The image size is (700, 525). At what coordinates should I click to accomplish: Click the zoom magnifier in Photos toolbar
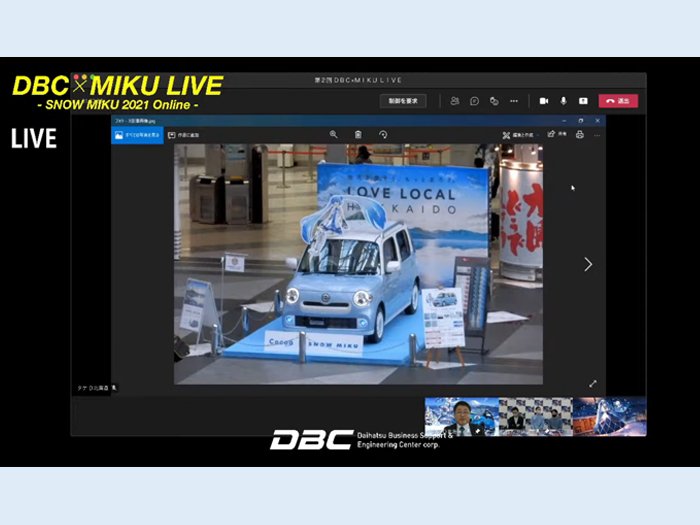click(x=333, y=134)
